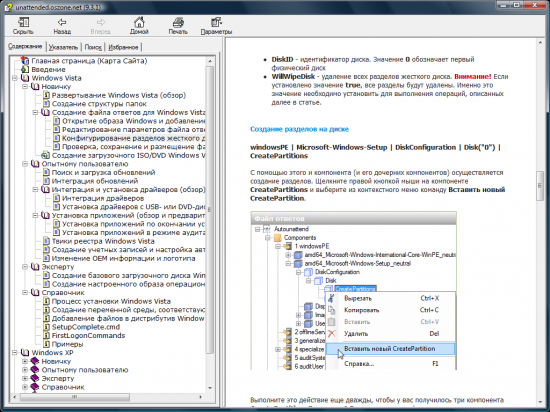This screenshot has height=412, width=550.
Task: Click the contents tree horizontal scrollbar thumb
Action: pyautogui.click(x=75, y=397)
